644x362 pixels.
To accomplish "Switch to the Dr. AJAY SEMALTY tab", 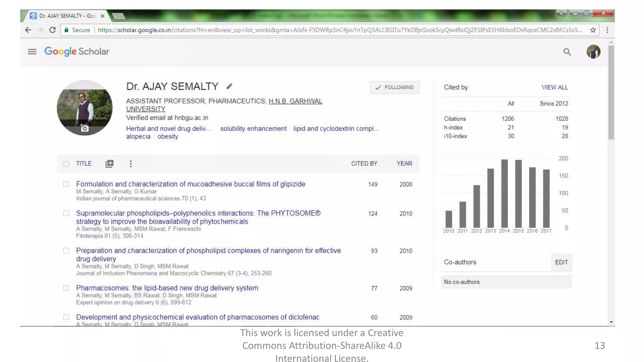I will coord(68,16).
